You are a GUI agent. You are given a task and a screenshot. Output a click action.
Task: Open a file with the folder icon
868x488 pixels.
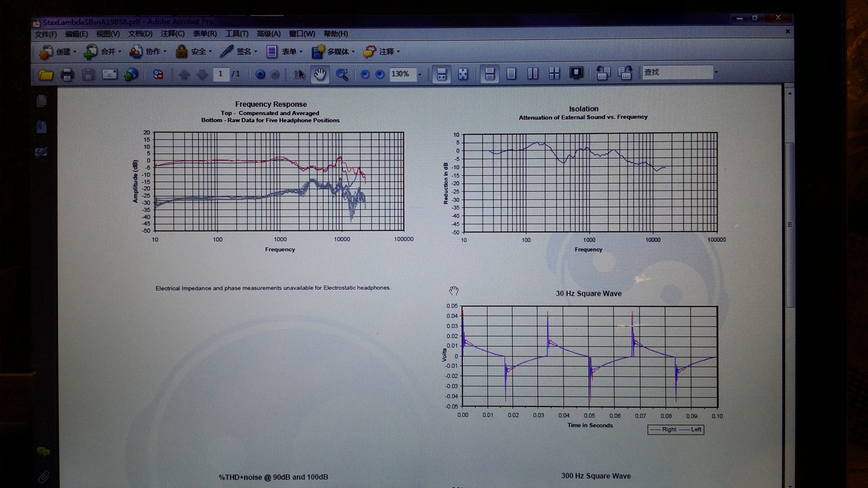click(46, 75)
